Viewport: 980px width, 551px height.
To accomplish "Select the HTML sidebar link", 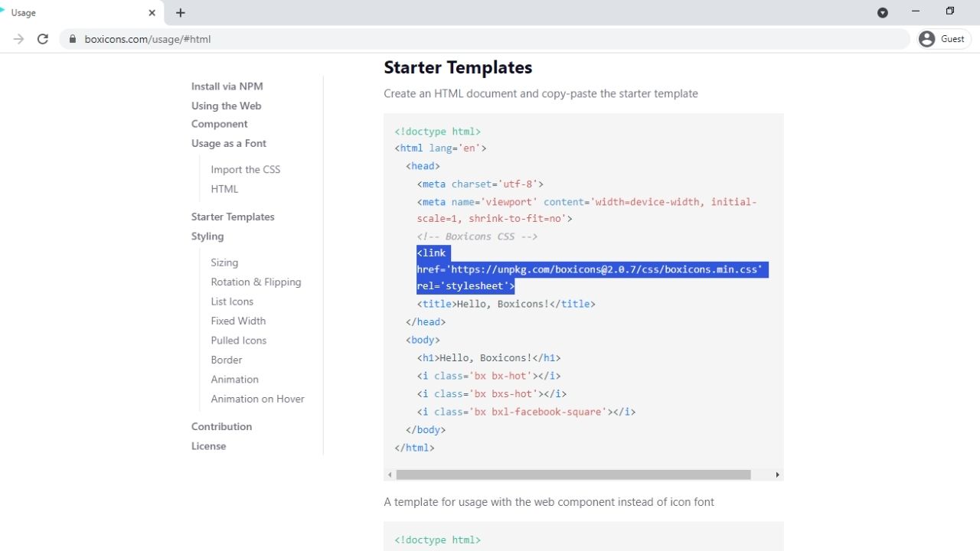I will point(224,189).
